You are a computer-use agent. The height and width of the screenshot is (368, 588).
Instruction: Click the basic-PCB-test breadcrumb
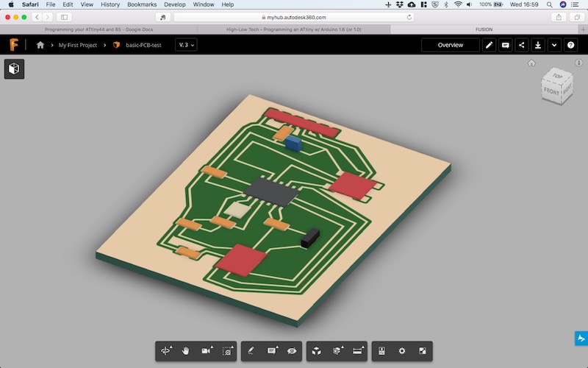pyautogui.click(x=143, y=45)
